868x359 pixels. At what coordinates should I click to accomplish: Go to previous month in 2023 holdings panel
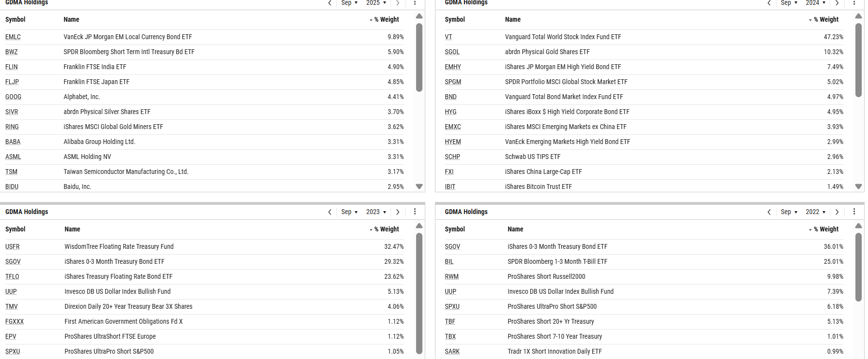point(330,212)
